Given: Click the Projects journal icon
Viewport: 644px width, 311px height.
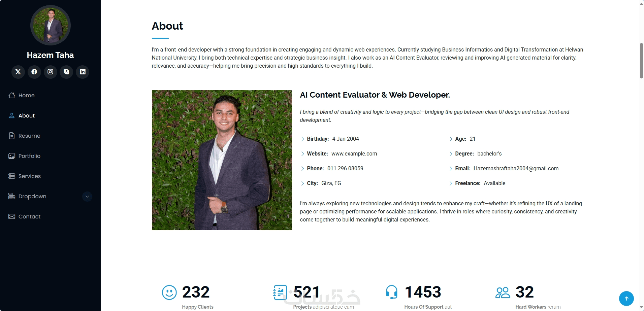Looking at the screenshot, I should (280, 292).
